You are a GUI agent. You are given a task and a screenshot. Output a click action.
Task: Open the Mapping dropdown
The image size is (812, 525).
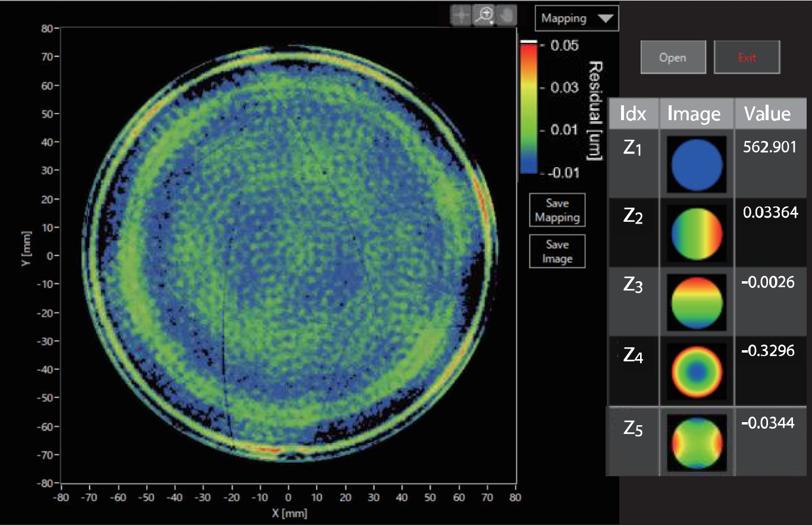(x=576, y=18)
